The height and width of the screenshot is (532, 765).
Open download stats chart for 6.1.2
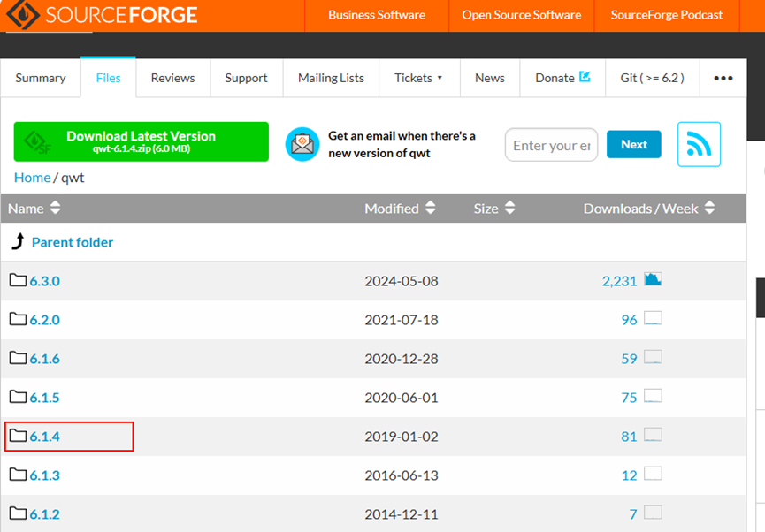(653, 513)
